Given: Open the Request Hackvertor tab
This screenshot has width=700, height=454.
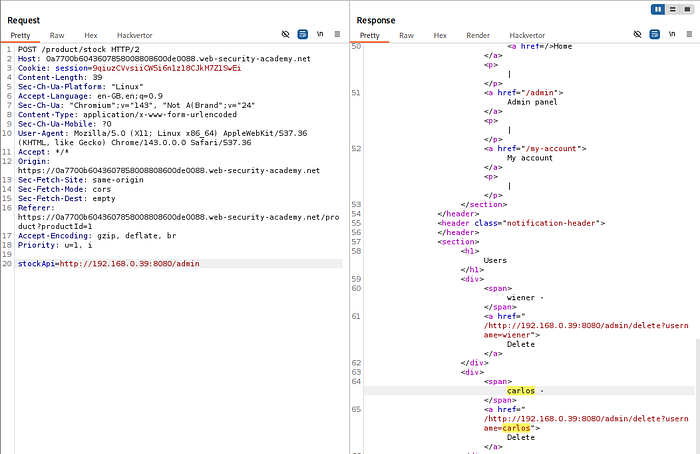Looking at the screenshot, I should point(134,35).
